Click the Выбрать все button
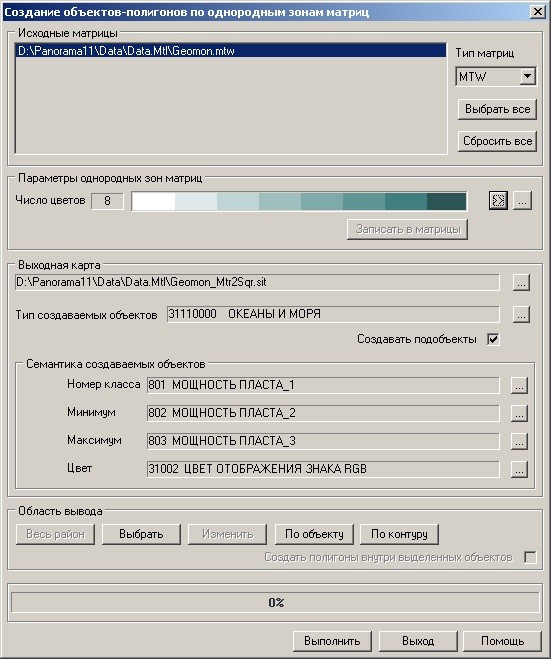The image size is (551, 659). (x=497, y=110)
